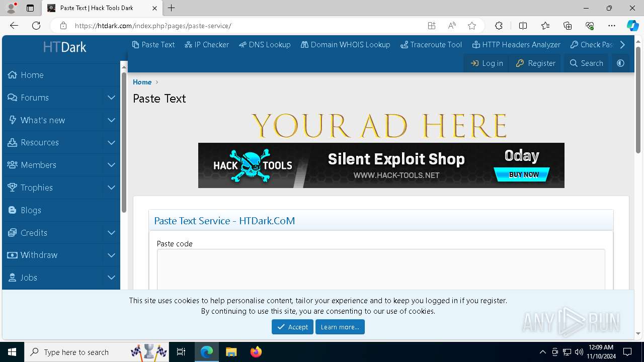The image size is (644, 362).
Task: Expand the Members submenu chevron
Action: click(x=111, y=165)
